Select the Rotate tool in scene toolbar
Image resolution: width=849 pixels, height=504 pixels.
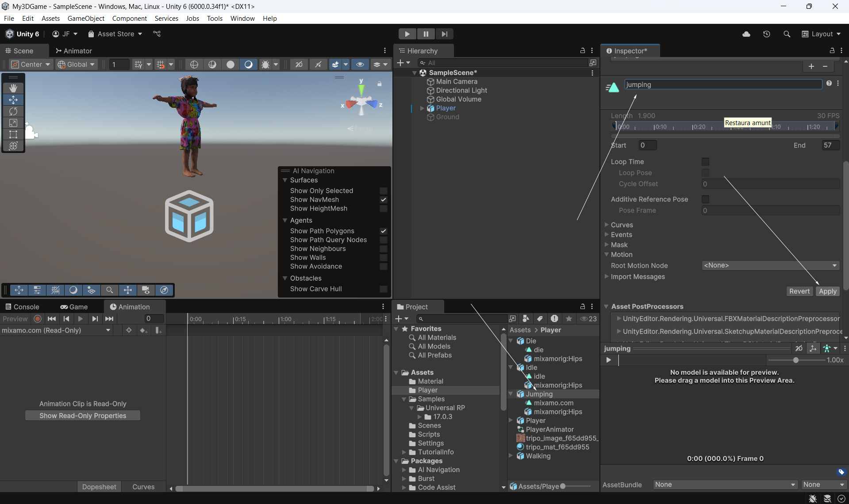point(13,111)
